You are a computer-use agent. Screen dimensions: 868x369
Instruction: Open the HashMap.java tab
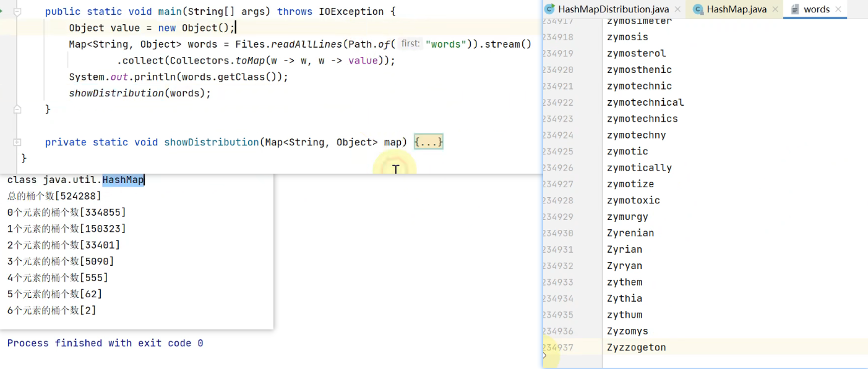[736, 9]
